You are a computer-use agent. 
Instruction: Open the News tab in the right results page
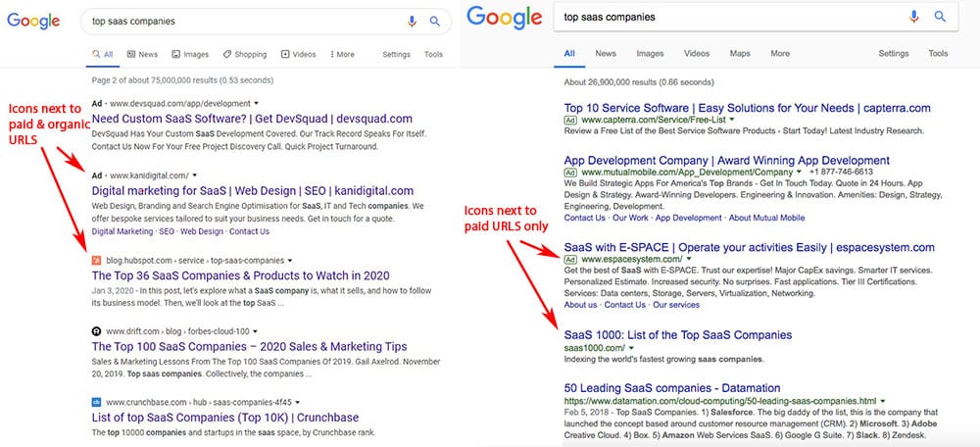click(x=606, y=54)
